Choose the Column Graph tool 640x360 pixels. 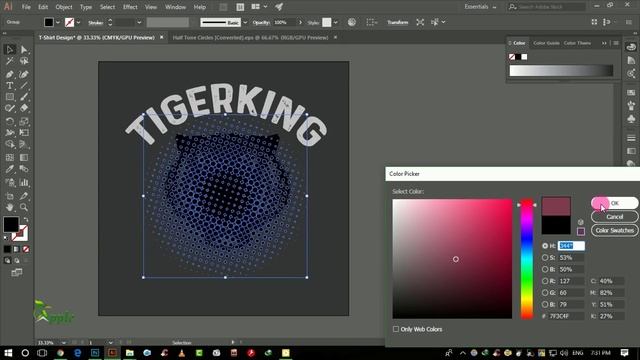pyautogui.click(x=24, y=182)
